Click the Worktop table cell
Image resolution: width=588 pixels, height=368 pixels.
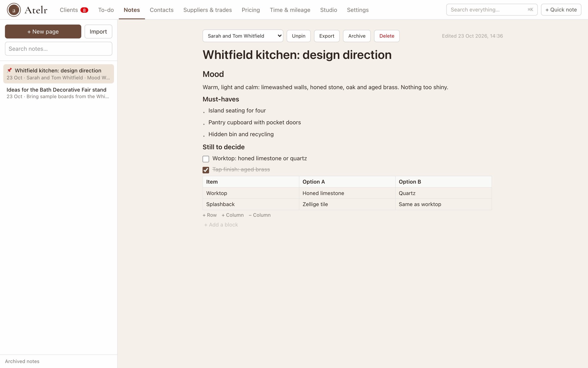click(251, 193)
